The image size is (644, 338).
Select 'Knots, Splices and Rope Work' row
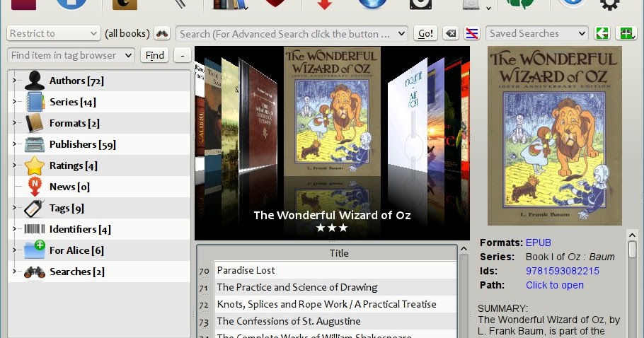coord(335,304)
